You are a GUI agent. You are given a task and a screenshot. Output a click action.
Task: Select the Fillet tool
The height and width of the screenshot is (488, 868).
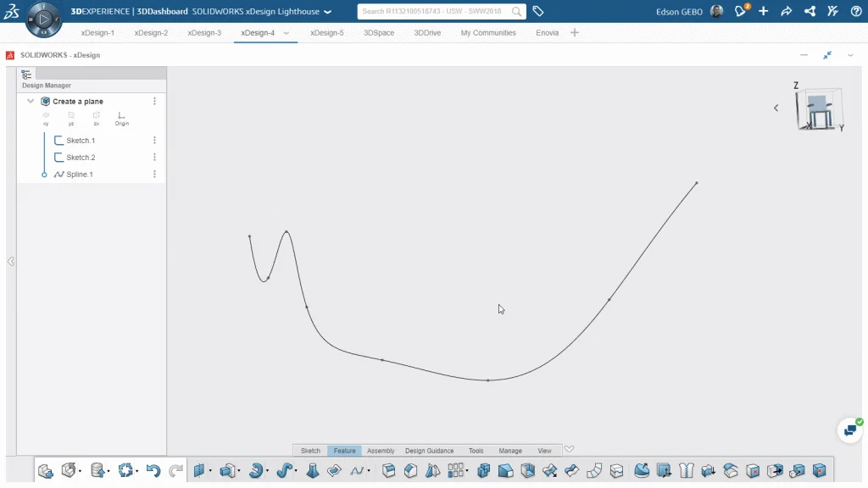click(x=388, y=471)
